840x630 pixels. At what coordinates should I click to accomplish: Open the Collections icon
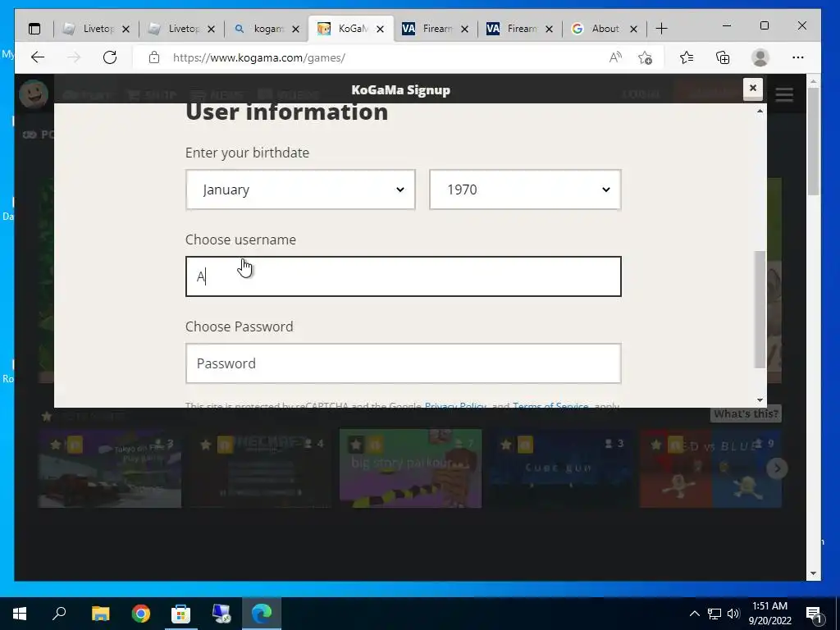[x=723, y=57]
